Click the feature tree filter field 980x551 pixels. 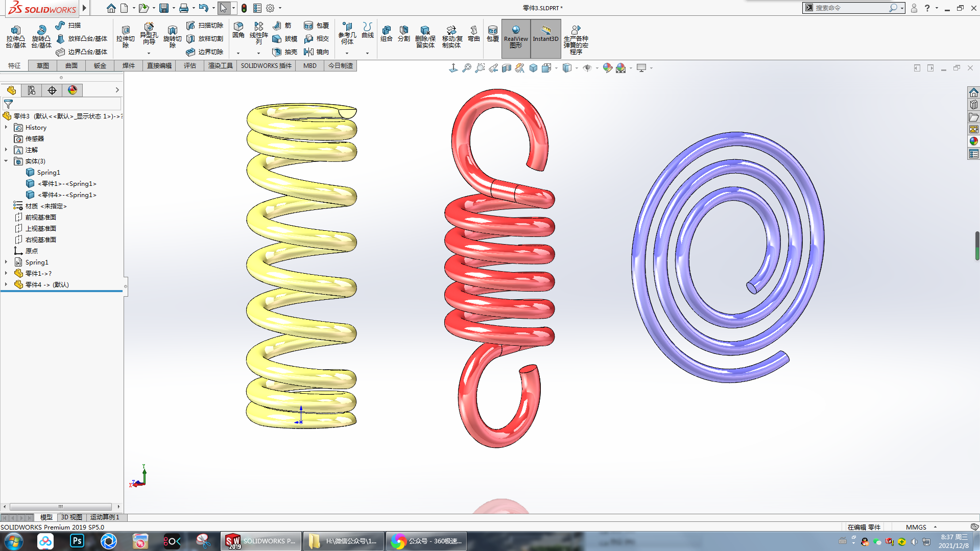pos(62,104)
